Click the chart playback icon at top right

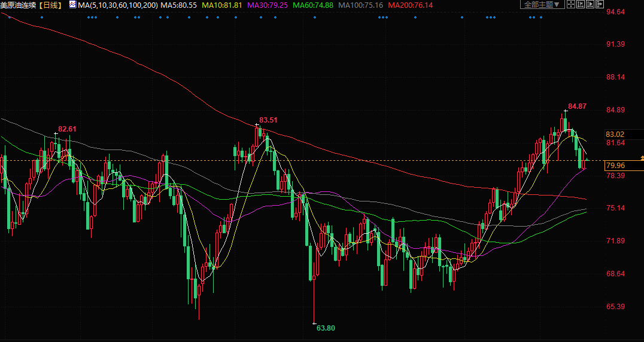click(x=590, y=5)
